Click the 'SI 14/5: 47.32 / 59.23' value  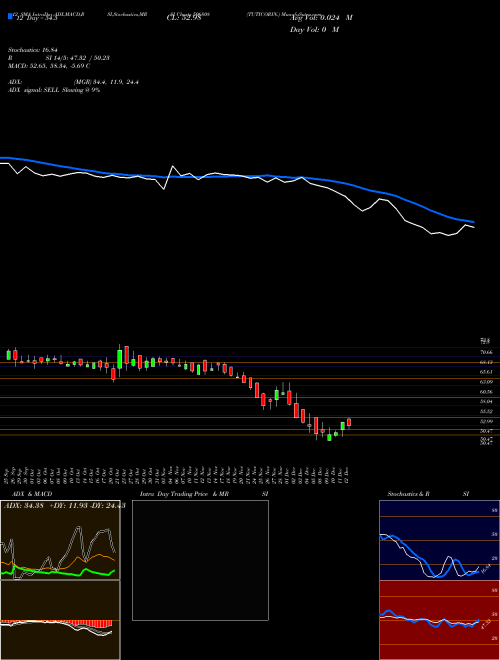[78, 58]
